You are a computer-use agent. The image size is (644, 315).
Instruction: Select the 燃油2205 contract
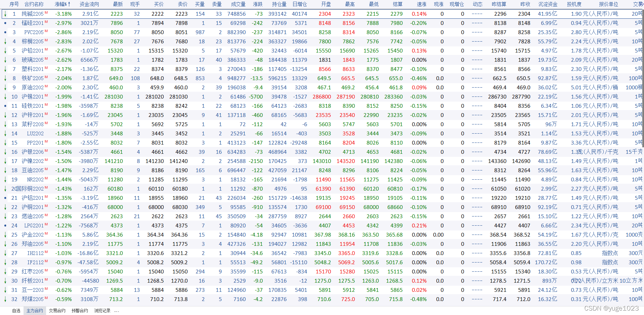(x=33, y=216)
